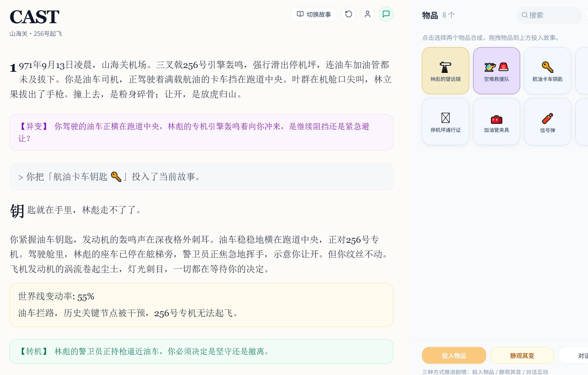
Task: Click the 静观其变 button
Action: tap(522, 356)
